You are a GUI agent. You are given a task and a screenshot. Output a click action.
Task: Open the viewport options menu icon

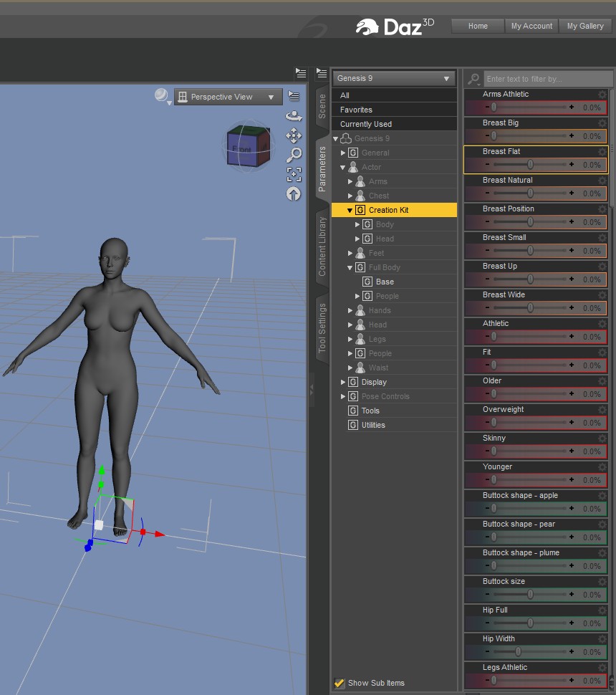pos(294,96)
